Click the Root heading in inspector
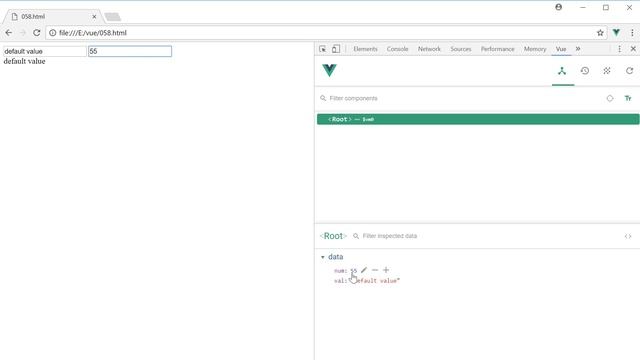The height and width of the screenshot is (360, 640). click(x=333, y=236)
